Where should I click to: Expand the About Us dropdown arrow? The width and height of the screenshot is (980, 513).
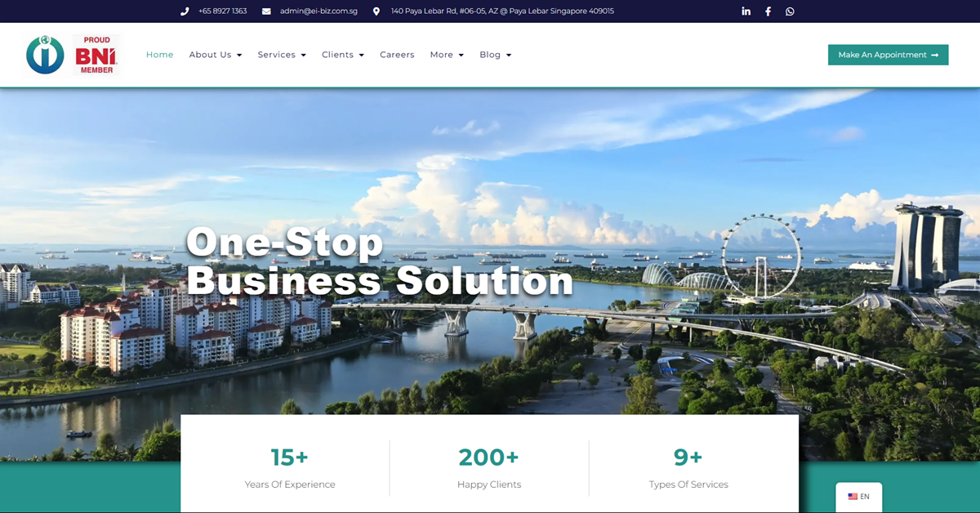point(239,56)
